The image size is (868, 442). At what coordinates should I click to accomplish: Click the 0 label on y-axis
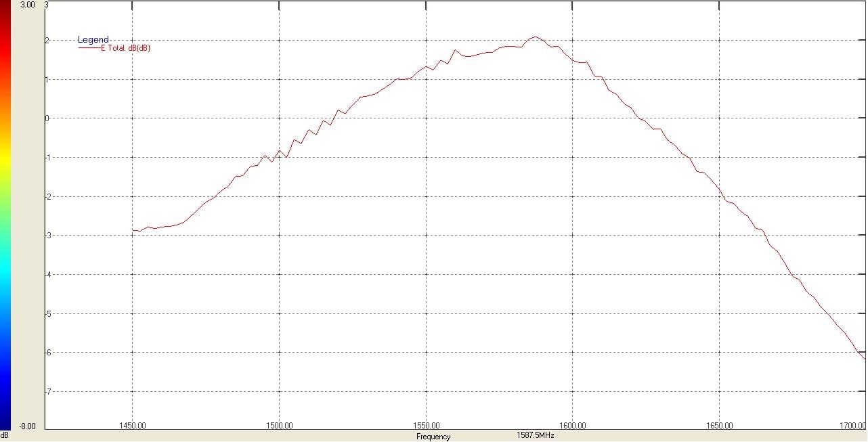point(47,118)
